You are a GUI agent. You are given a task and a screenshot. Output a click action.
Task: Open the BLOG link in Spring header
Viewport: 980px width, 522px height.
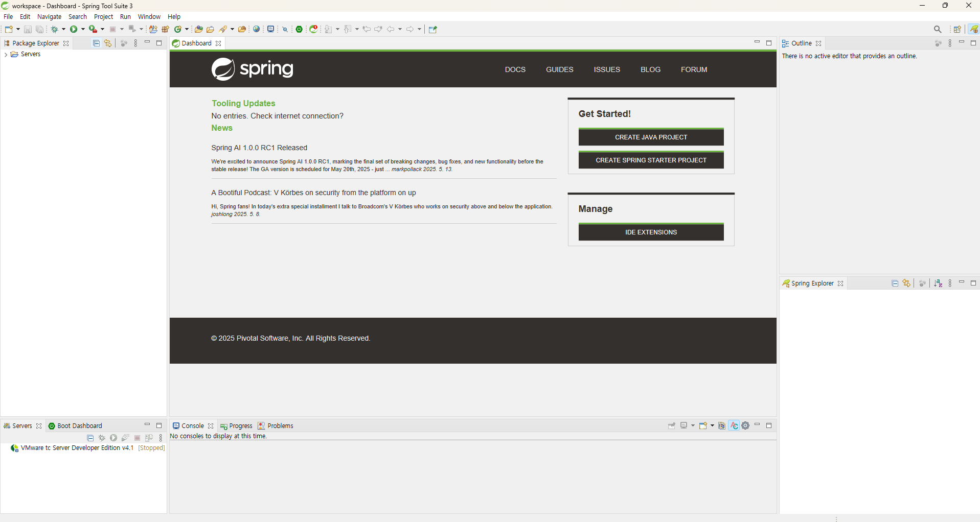pos(650,69)
